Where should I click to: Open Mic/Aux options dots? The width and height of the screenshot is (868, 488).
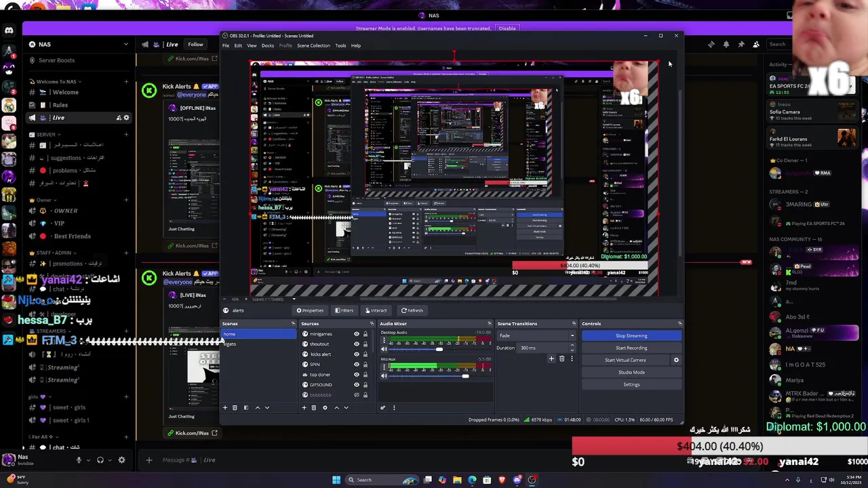pos(384,368)
